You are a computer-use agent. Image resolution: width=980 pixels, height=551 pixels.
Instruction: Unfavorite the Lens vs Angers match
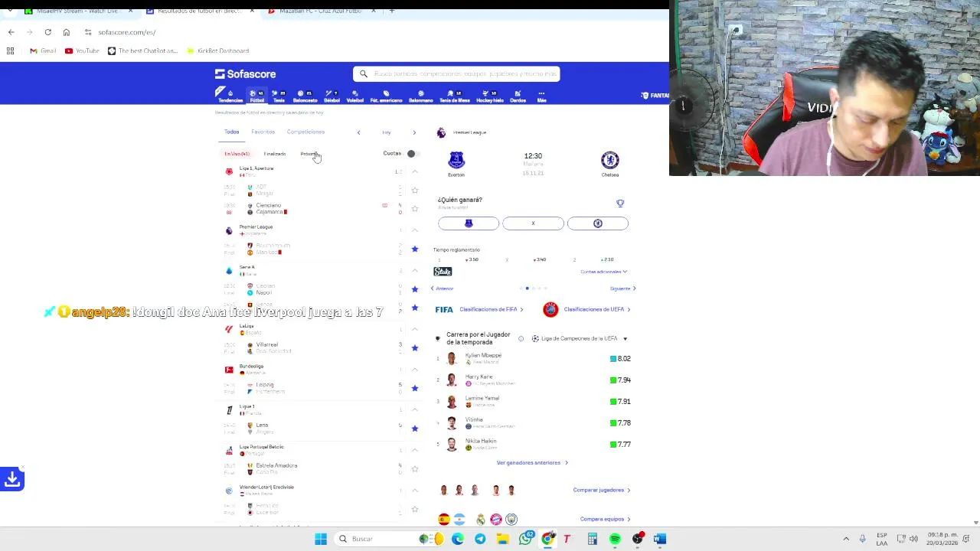(415, 429)
